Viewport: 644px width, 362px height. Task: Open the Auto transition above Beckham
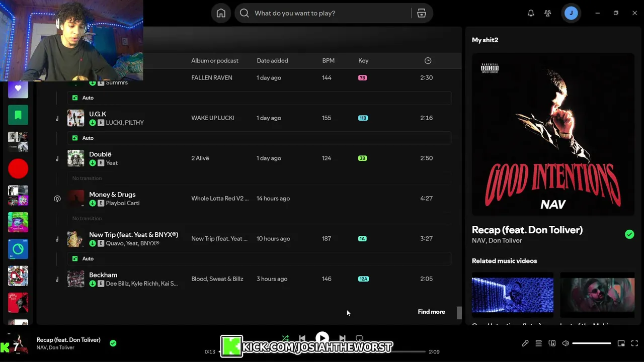click(x=259, y=258)
